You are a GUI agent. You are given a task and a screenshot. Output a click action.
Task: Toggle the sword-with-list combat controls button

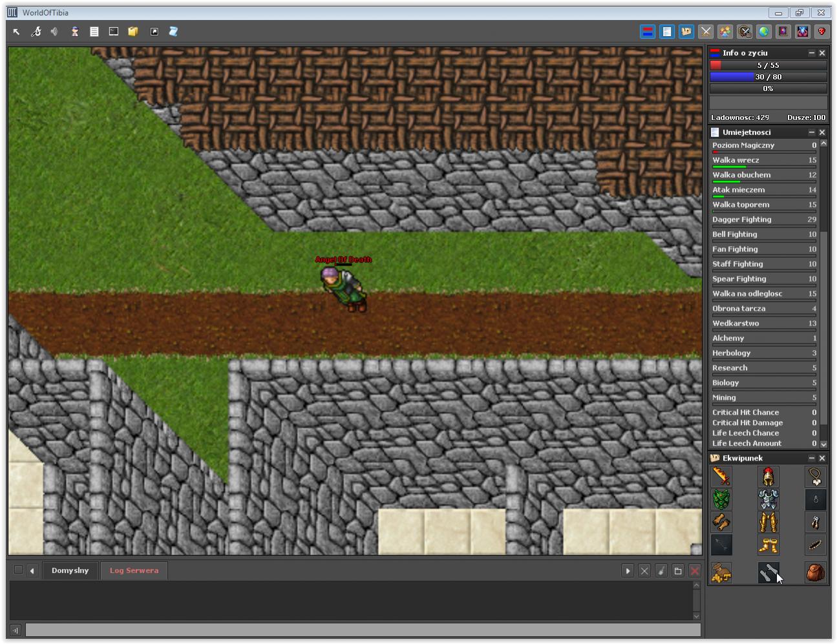tap(745, 32)
